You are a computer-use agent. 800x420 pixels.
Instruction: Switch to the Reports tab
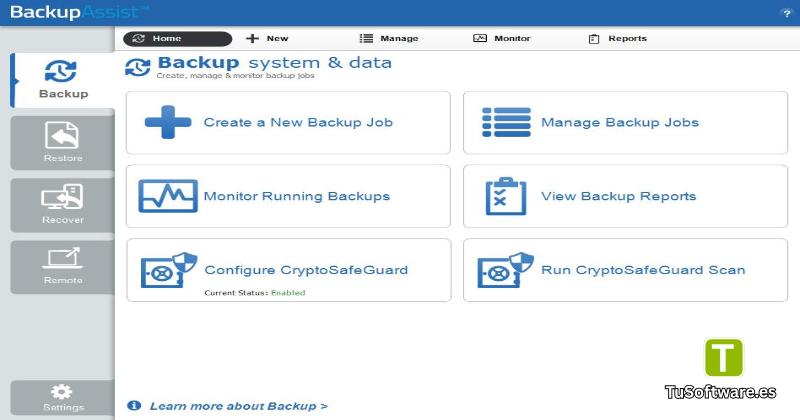coord(617,38)
